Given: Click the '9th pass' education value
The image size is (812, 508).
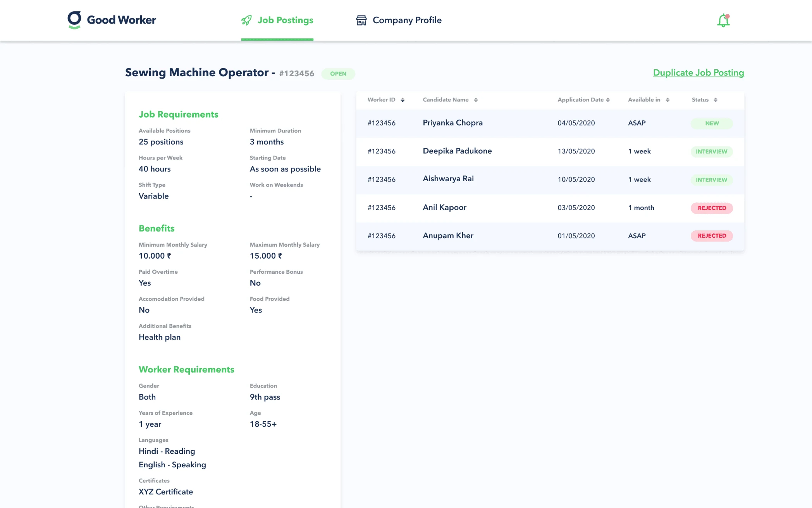Looking at the screenshot, I should click(x=265, y=397).
